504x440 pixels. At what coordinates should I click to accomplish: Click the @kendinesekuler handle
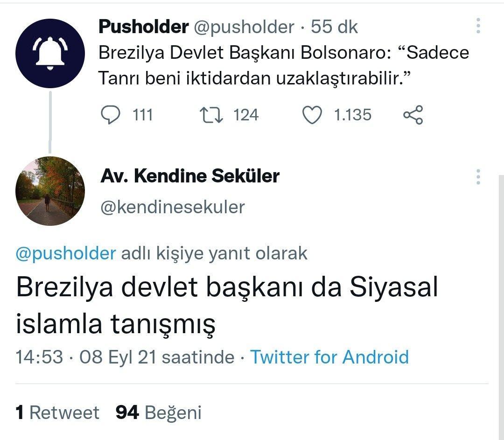(172, 207)
